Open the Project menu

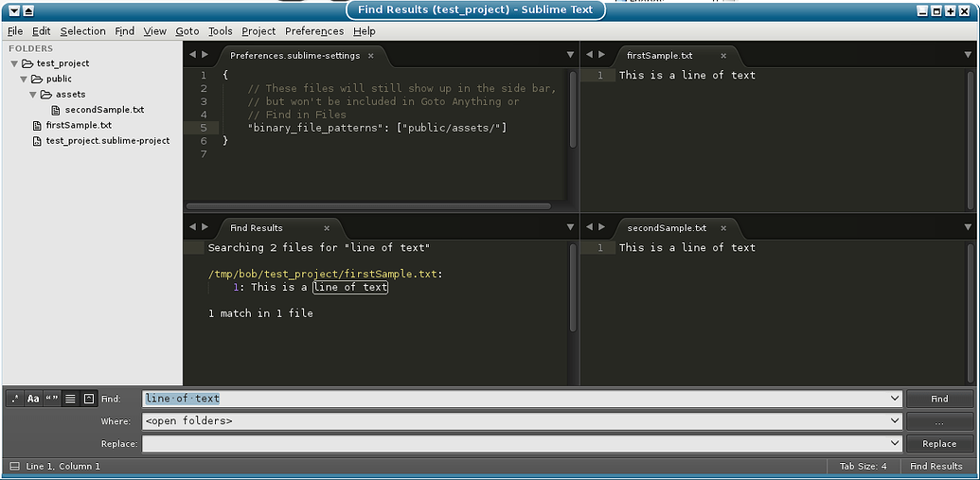pyautogui.click(x=258, y=31)
